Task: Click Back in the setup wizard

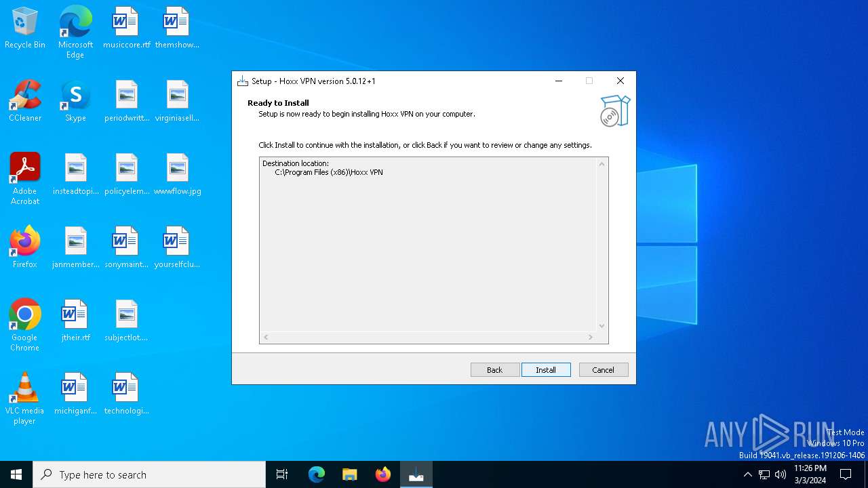Action: pyautogui.click(x=495, y=370)
